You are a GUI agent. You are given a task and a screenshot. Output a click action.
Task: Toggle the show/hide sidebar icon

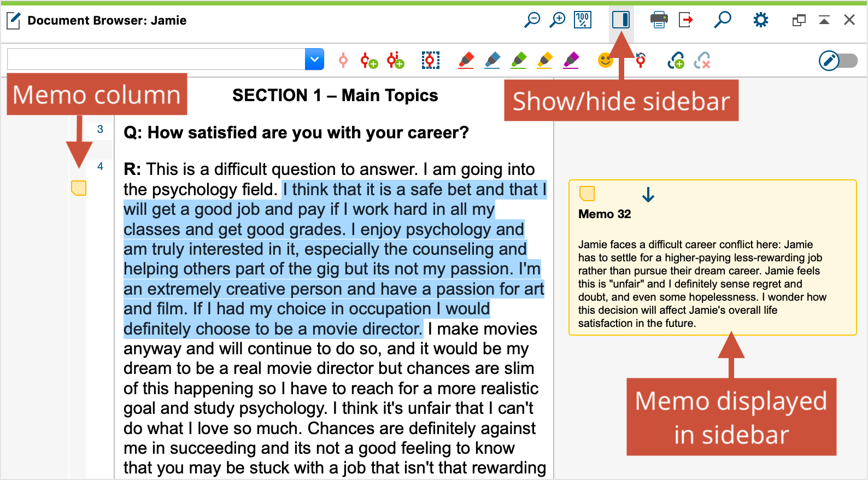click(621, 20)
